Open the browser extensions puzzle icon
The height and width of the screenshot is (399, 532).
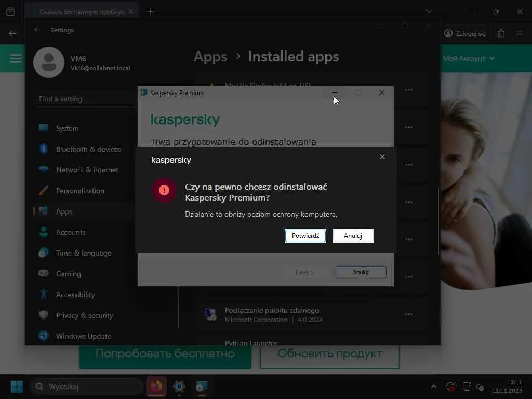[x=501, y=33]
